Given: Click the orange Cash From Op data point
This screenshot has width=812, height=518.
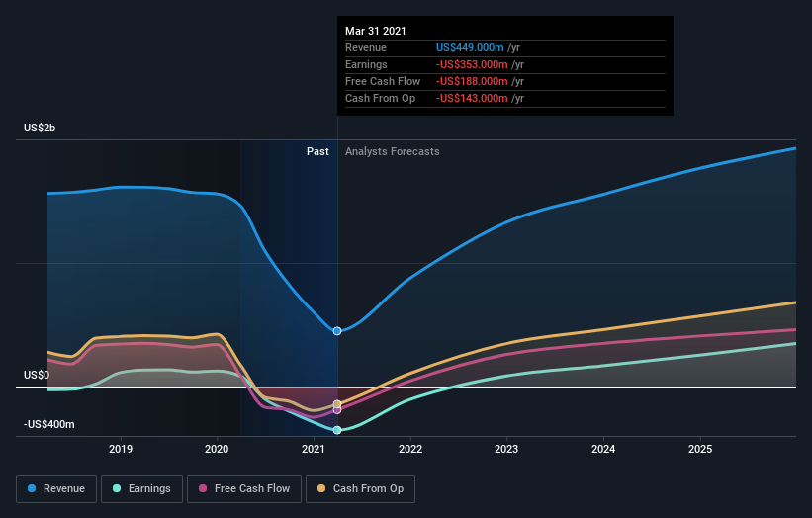Looking at the screenshot, I should [x=337, y=404].
